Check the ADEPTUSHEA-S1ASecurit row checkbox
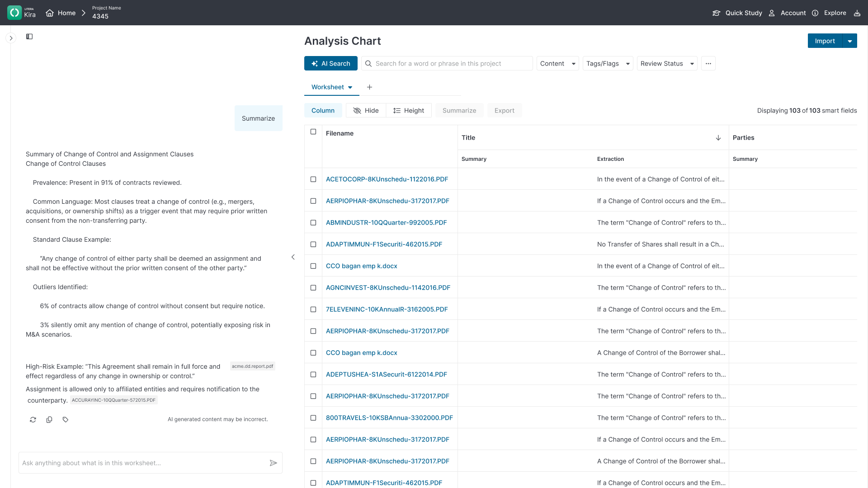 [x=313, y=375]
